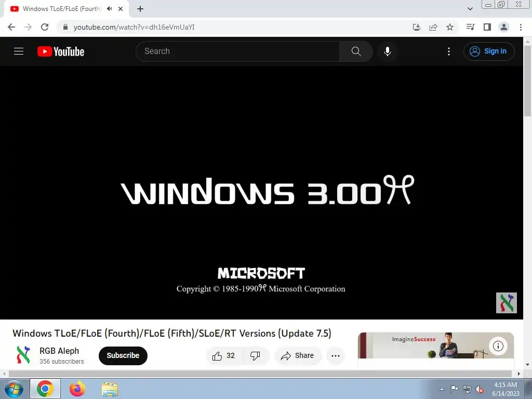Click the video title text
Image resolution: width=532 pixels, height=399 pixels.
click(171, 333)
